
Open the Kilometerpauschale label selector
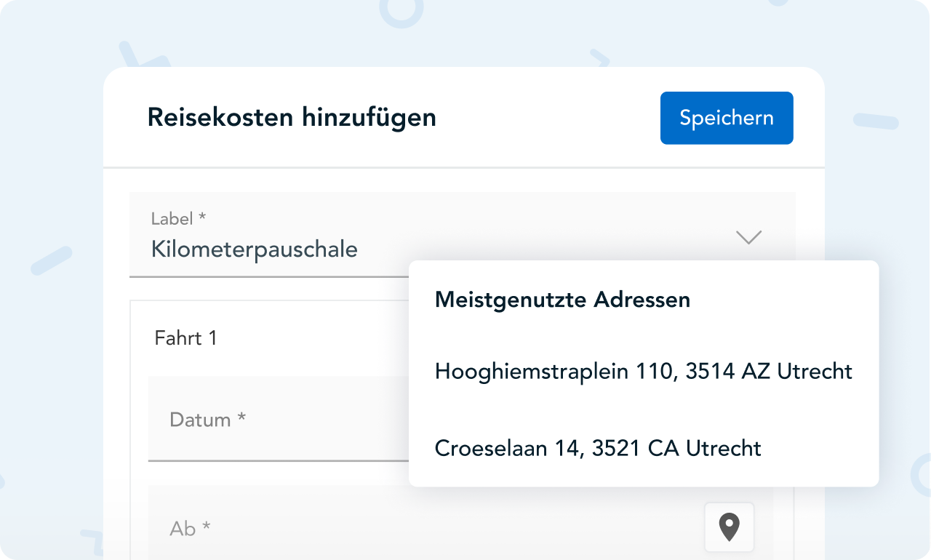click(254, 249)
